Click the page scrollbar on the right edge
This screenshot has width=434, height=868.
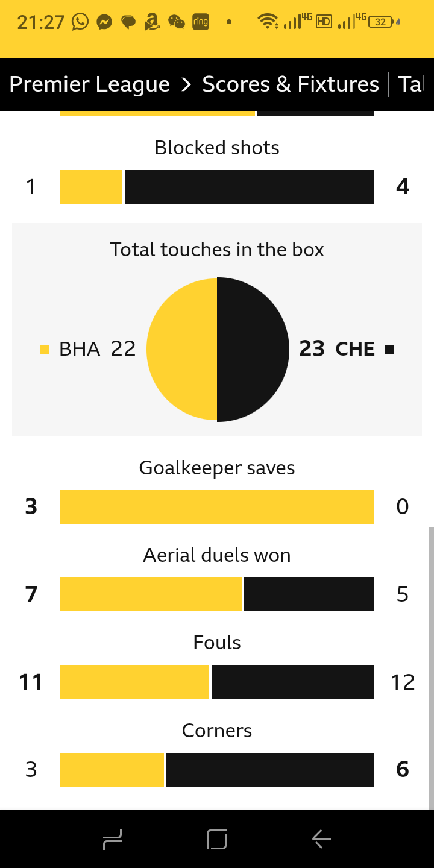431,668
